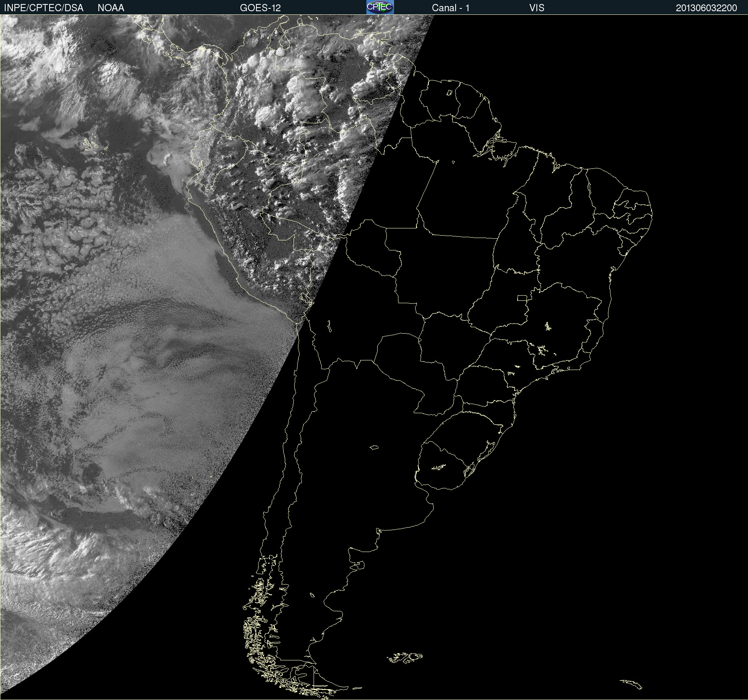Click the GOES-12 satellite label
Screen dimensions: 748x700
coord(260,8)
